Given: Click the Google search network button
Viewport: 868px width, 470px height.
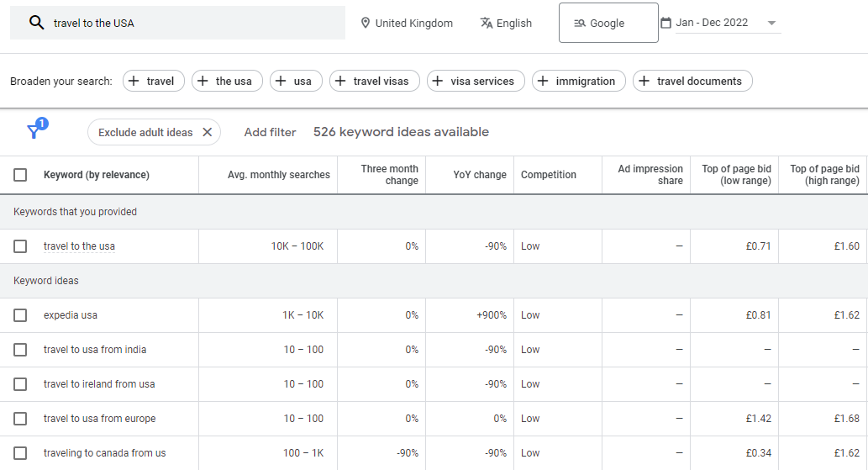Looking at the screenshot, I should (x=608, y=23).
